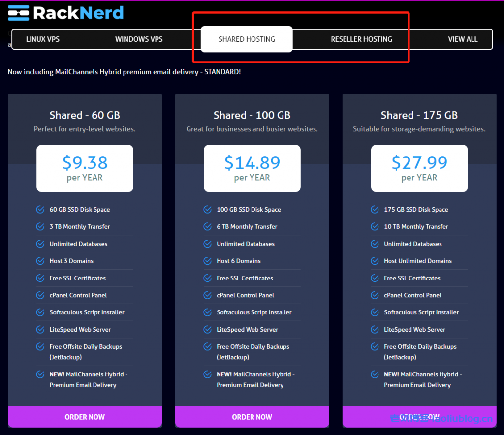504x435 pixels.
Task: Click checkmark icon beside 175 GB SSD Disk Space
Action: pos(375,210)
